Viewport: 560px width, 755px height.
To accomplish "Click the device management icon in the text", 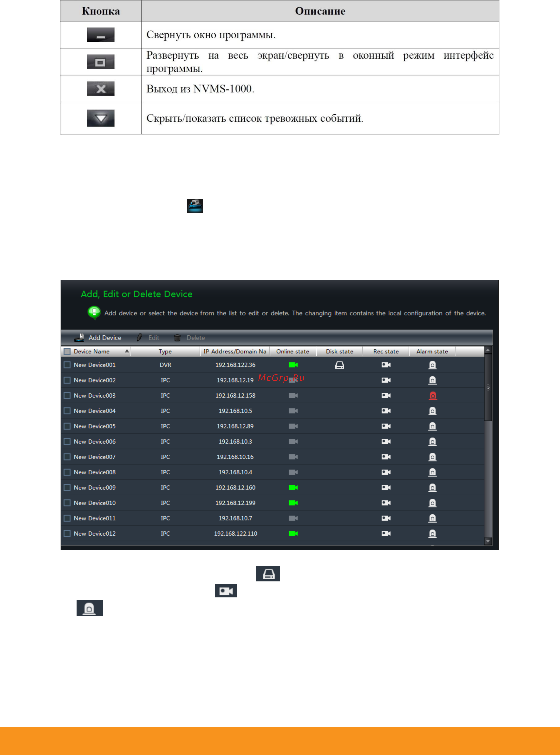I will pos(195,206).
